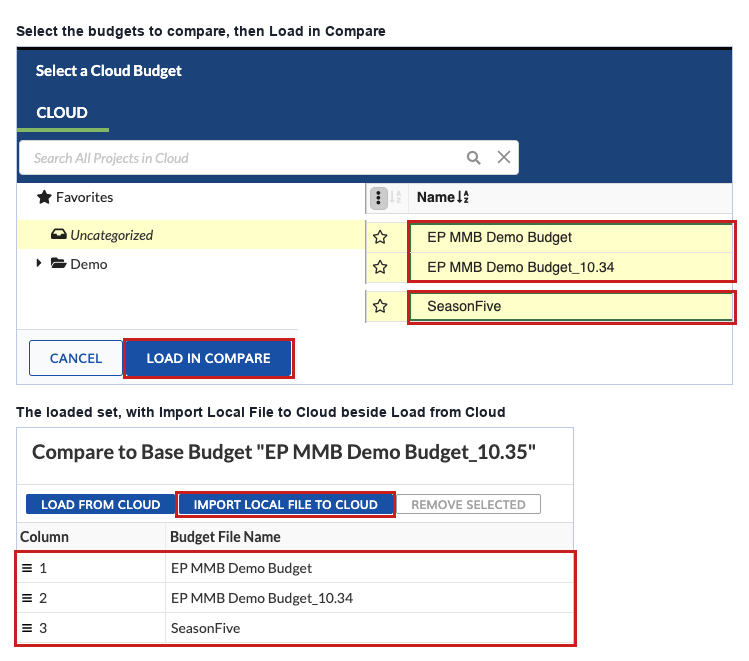Click the drag handle icon for row 1
Image resolution: width=749 pixels, height=661 pixels.
coord(27,568)
